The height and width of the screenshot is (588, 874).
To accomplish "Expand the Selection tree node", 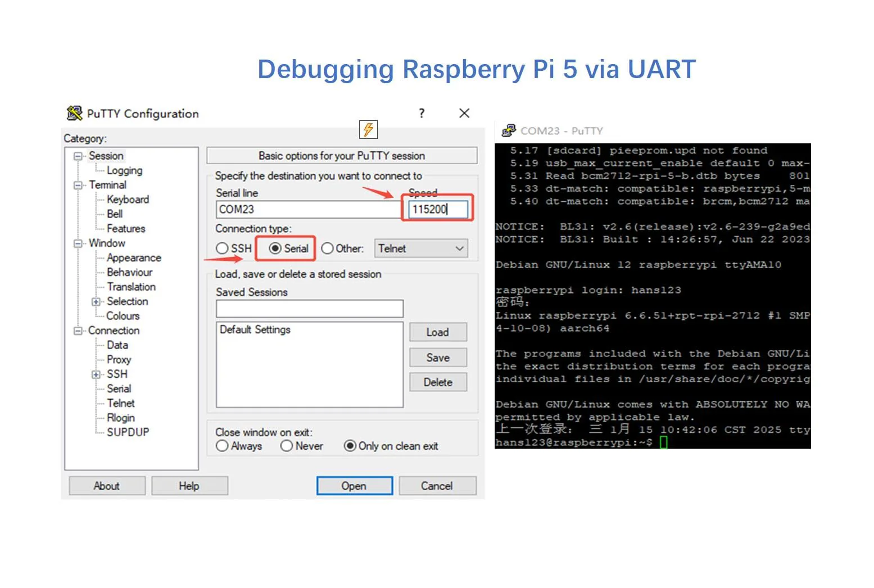I will pos(96,302).
